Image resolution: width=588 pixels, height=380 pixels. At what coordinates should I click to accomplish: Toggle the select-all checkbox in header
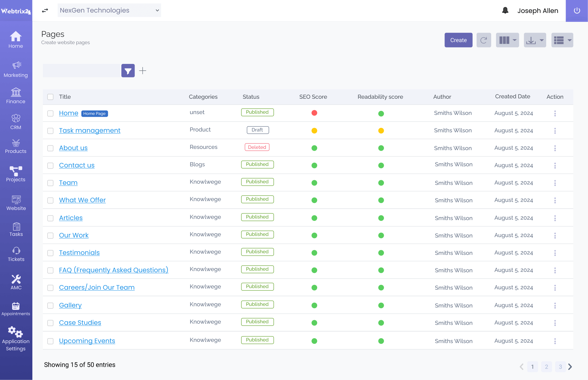(x=50, y=97)
